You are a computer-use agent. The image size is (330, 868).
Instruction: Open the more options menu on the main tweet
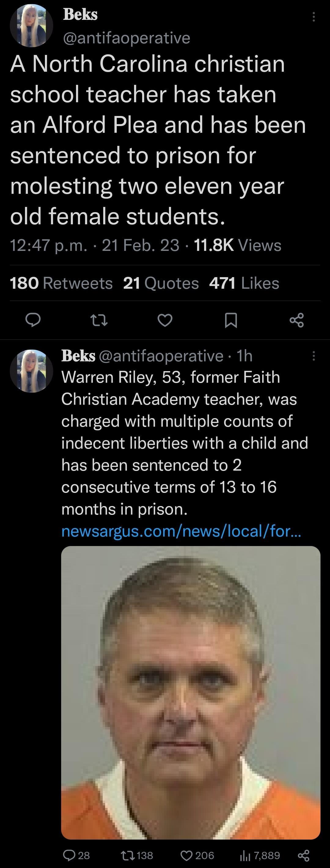314,15
